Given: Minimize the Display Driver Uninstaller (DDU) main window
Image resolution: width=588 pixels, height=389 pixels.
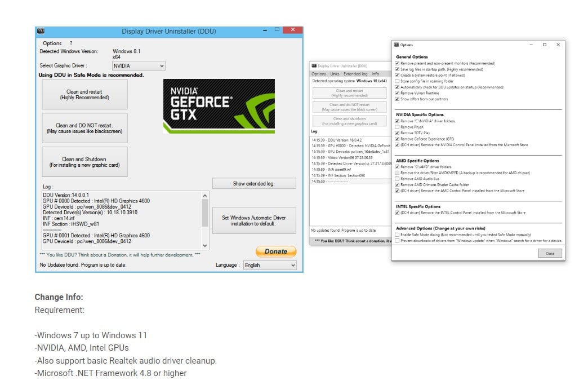Looking at the screenshot, I should [265, 30].
